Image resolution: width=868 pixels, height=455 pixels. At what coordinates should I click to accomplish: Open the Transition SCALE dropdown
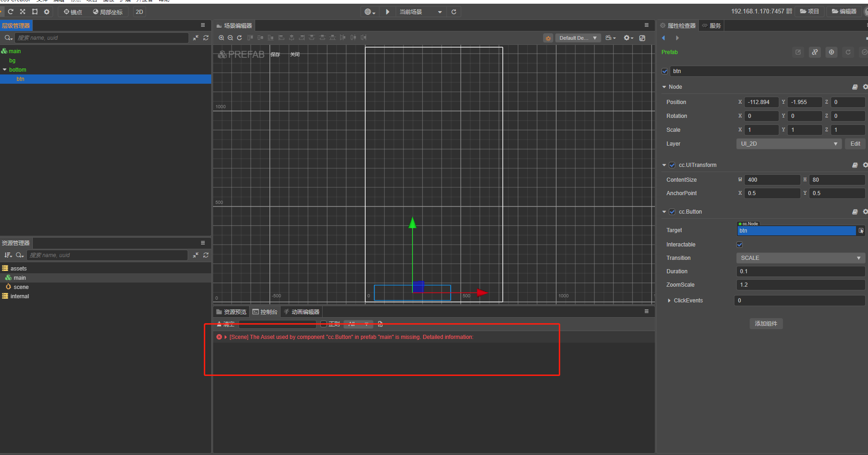(x=801, y=258)
